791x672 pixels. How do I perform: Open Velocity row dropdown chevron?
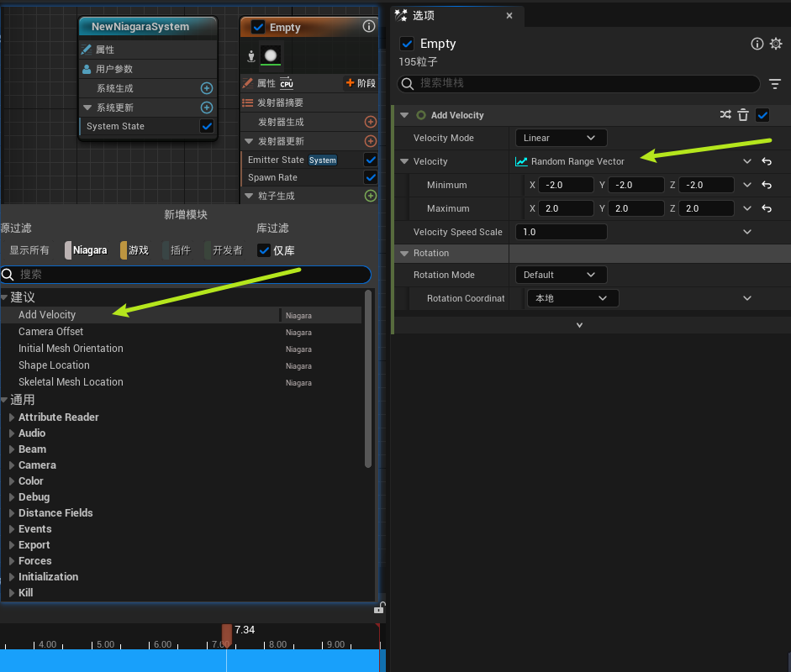(747, 161)
